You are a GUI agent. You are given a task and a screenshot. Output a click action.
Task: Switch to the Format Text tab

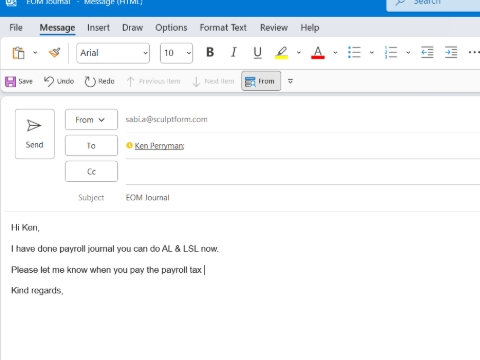click(x=223, y=28)
